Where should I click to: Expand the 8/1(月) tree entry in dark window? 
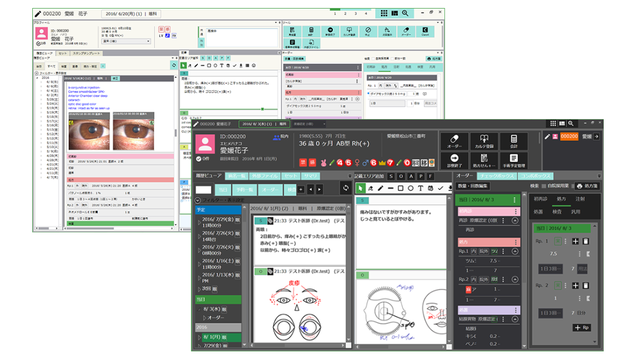(x=199, y=338)
